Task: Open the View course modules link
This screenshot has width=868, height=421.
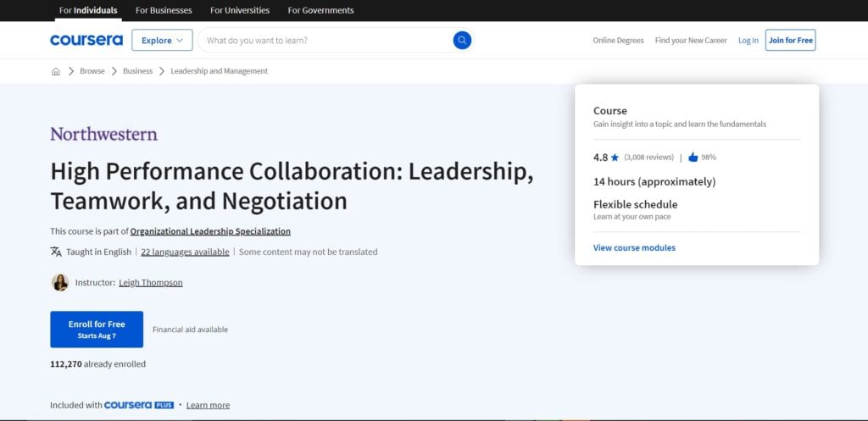Action: click(634, 247)
